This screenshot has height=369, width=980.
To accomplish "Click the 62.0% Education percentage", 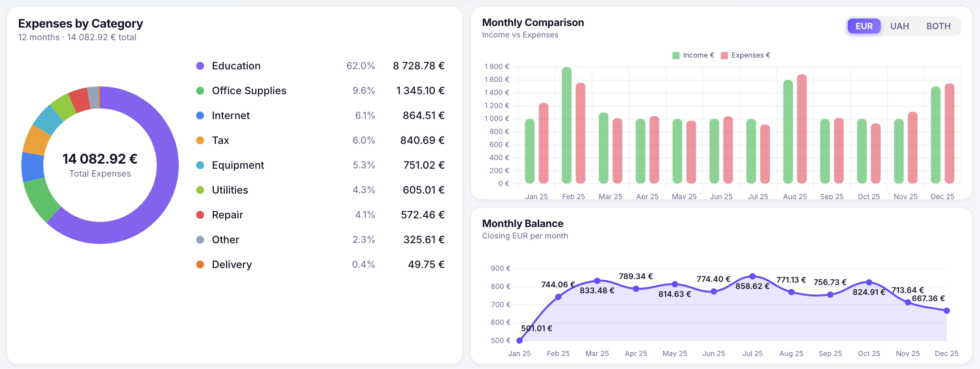I will point(360,66).
